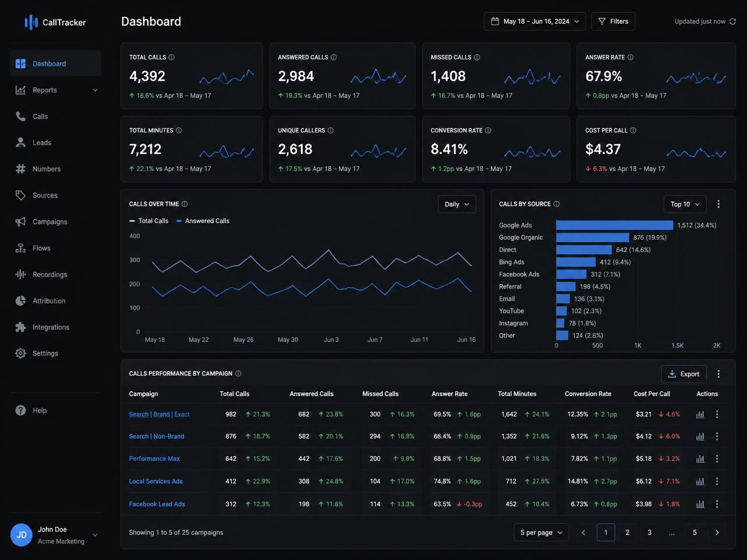Image resolution: width=747 pixels, height=560 pixels.
Task: Click info icon next to Missed Calls
Action: pos(477,57)
